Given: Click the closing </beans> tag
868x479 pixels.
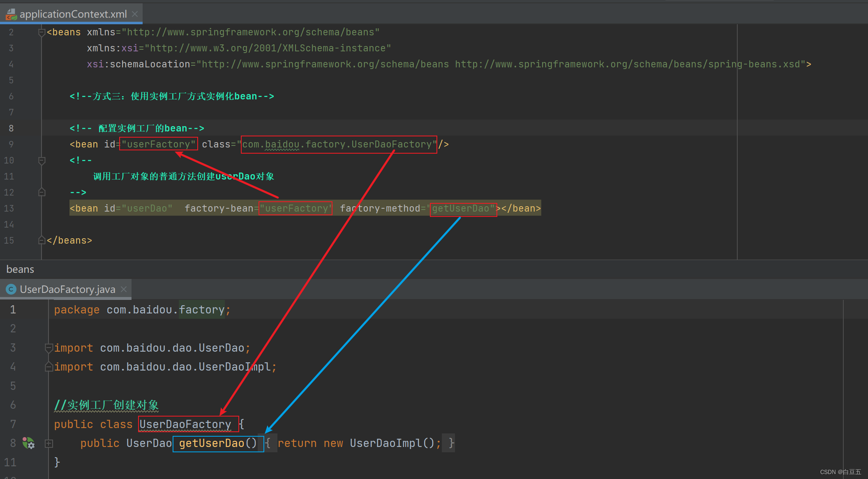Looking at the screenshot, I should coord(69,240).
